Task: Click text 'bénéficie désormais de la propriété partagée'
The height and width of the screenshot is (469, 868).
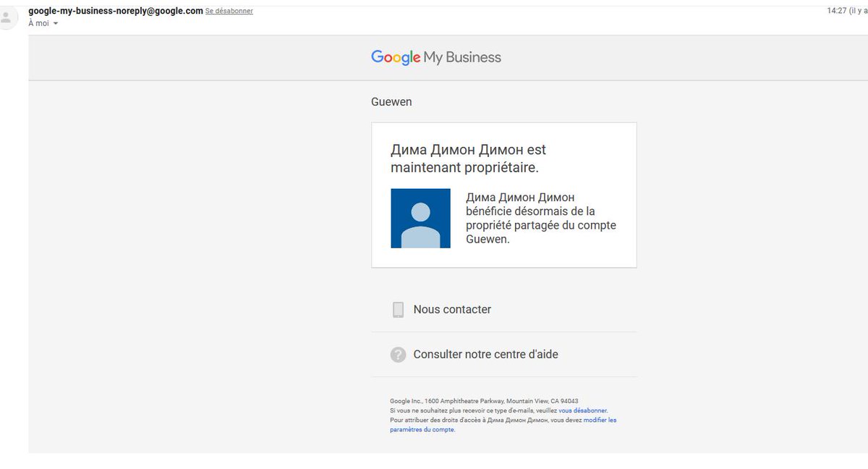Action: coord(541,219)
